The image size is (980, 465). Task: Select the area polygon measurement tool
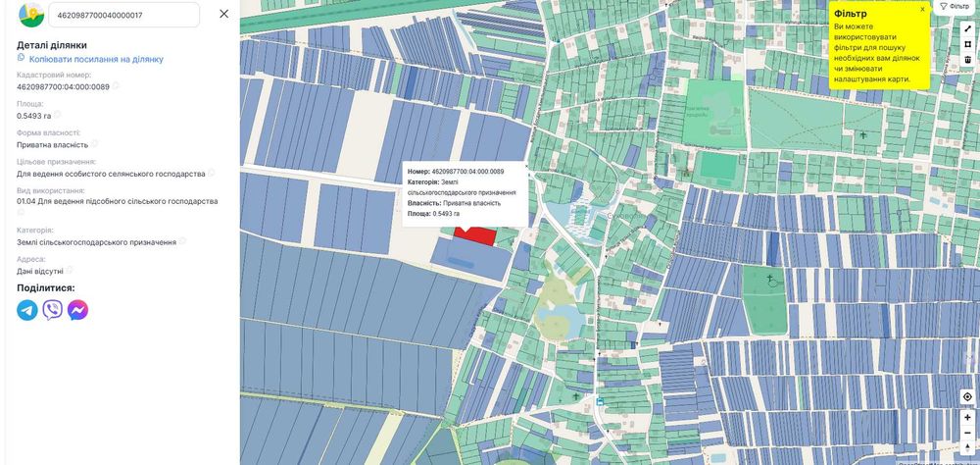[967, 44]
